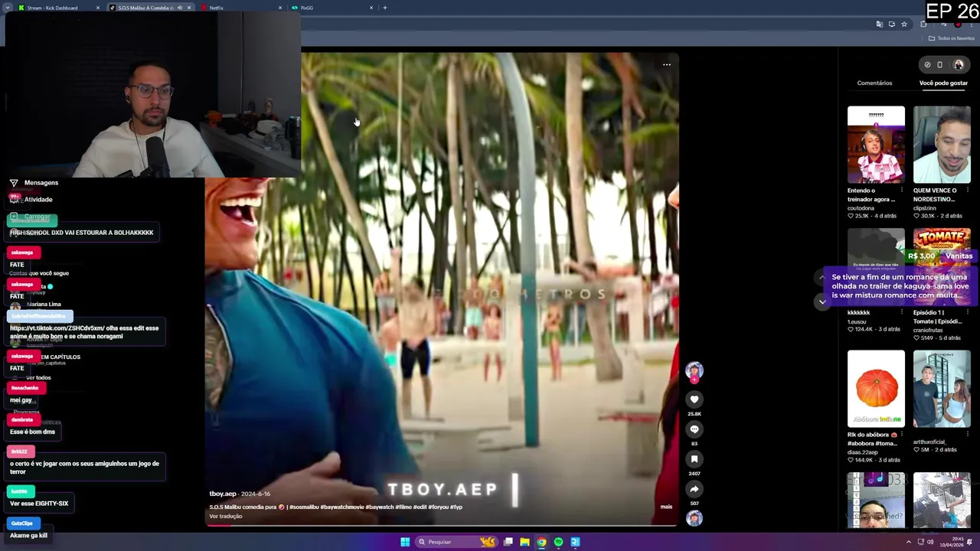Open comments via the speech bubble icon
This screenshot has height=551, width=980.
[694, 429]
